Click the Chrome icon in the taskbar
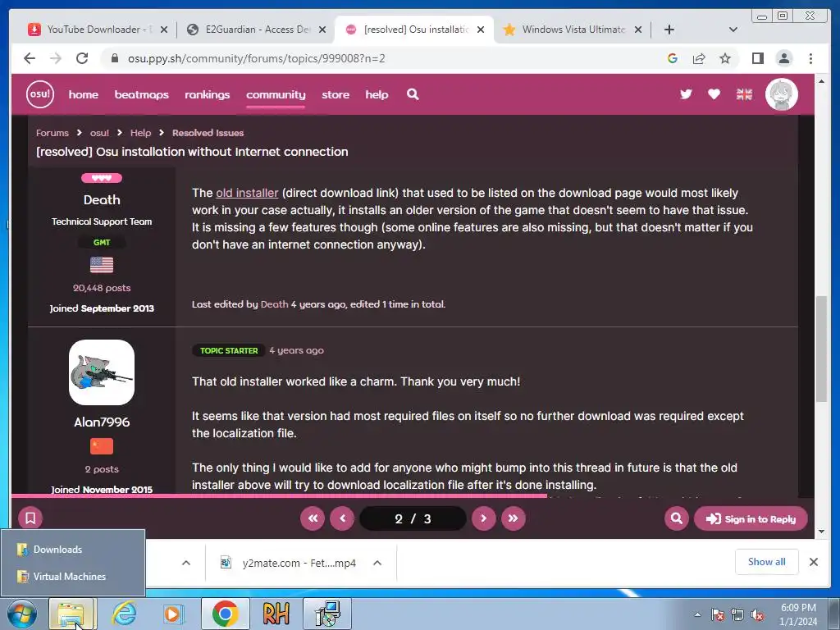The image size is (840, 630). coord(225,614)
